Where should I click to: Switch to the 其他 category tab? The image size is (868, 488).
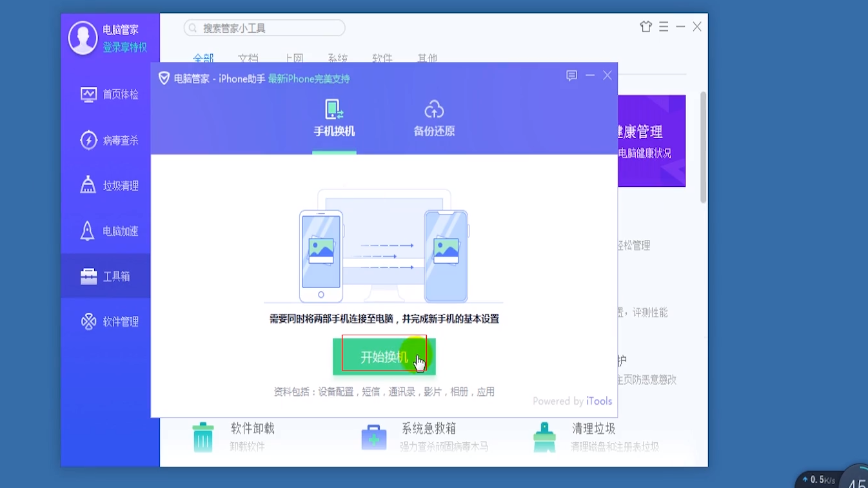[x=427, y=58]
